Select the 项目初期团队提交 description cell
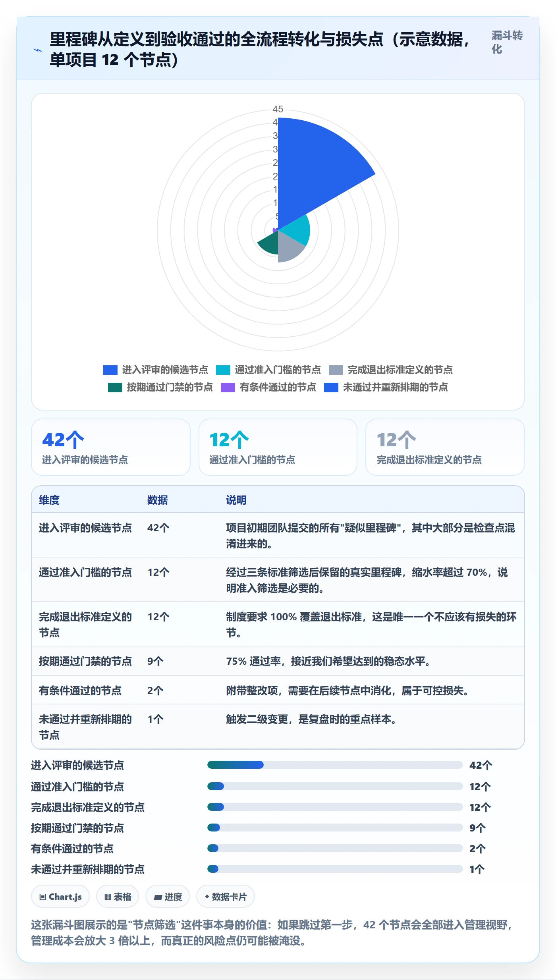 tap(371, 536)
